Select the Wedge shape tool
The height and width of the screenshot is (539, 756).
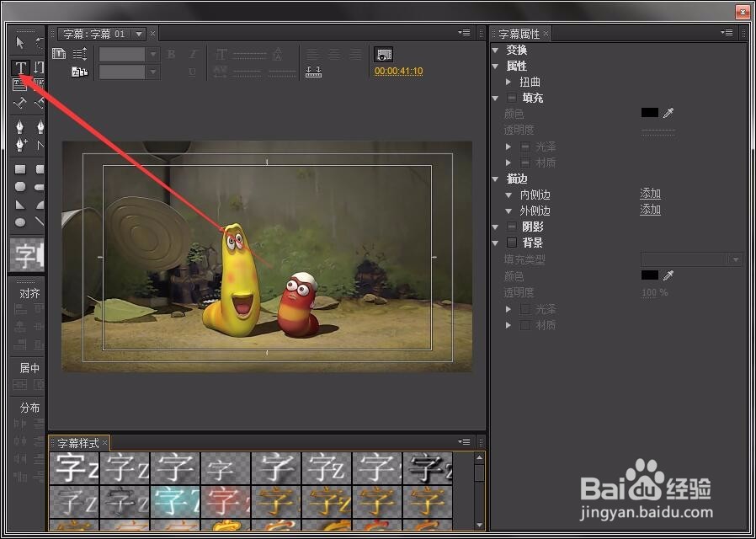pyautogui.click(x=19, y=205)
